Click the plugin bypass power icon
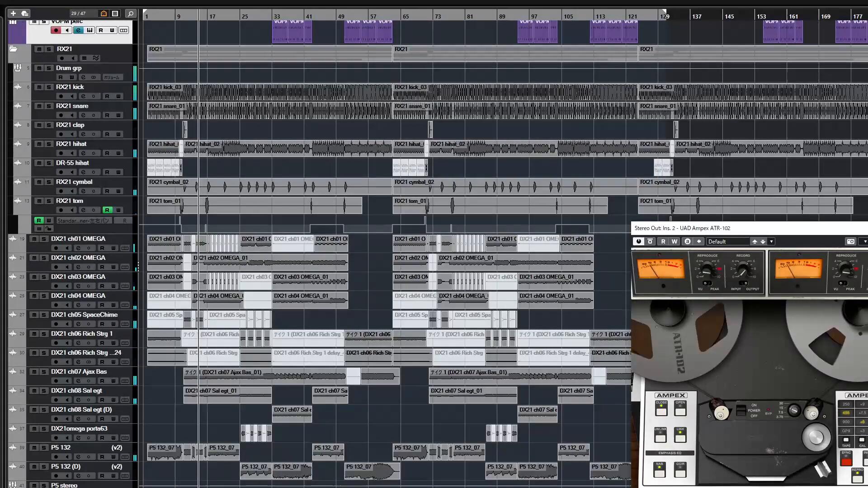 638,241
